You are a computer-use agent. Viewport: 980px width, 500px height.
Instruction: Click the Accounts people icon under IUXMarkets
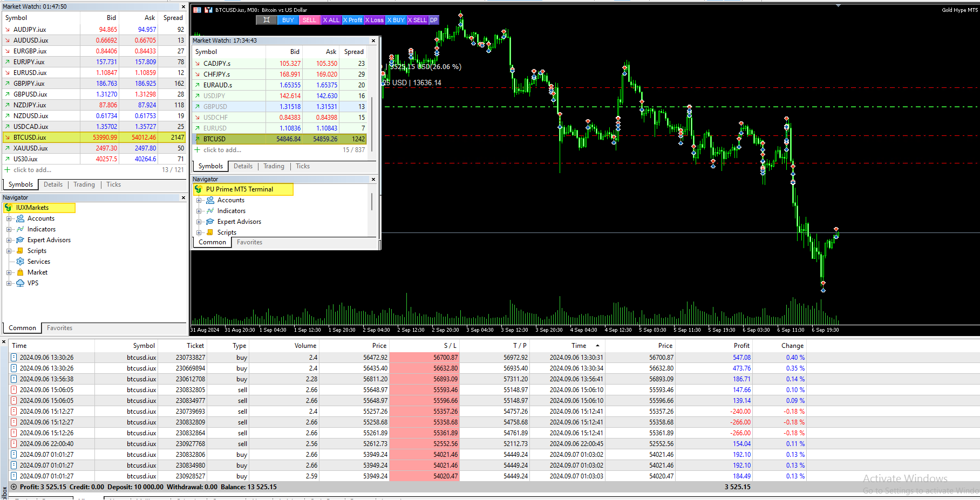click(x=21, y=218)
